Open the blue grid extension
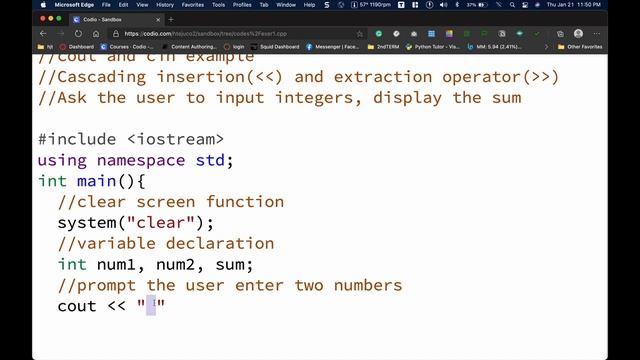This screenshot has height=360, width=640. [431, 33]
